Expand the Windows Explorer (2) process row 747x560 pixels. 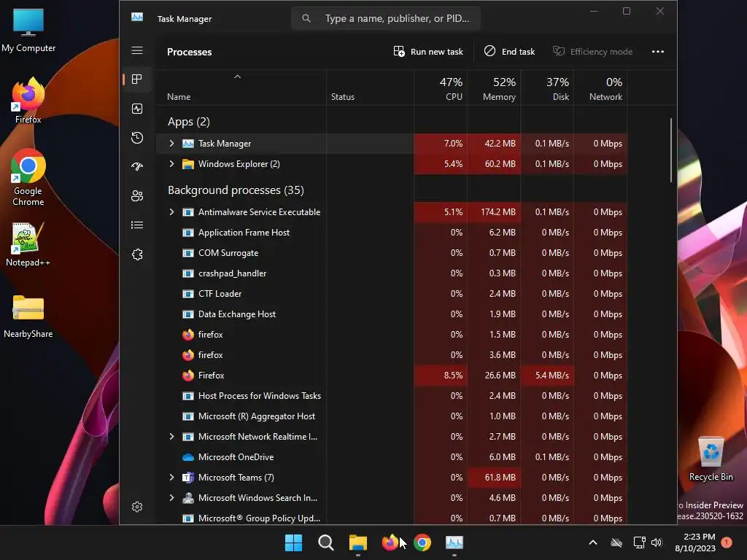(172, 164)
